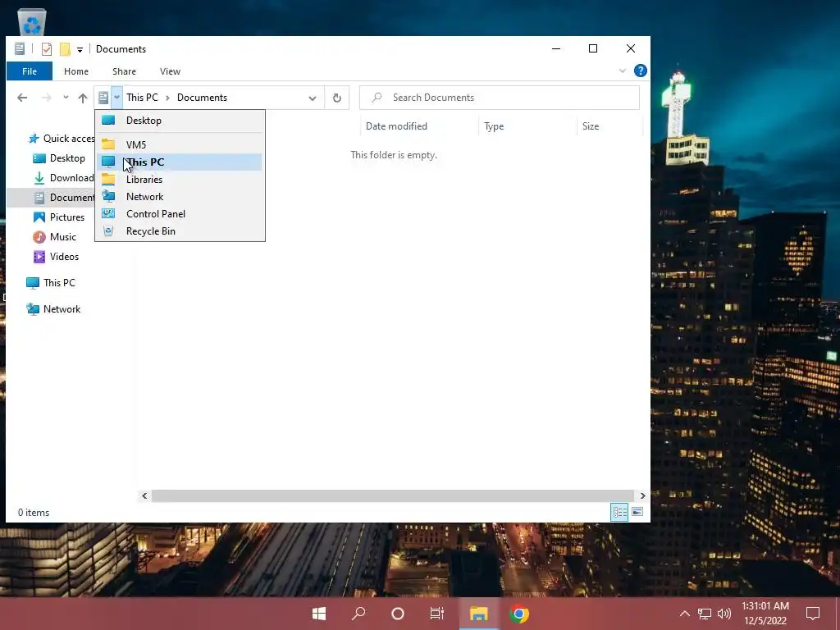Screen dimensions: 840x630
Task: Show hidden system tray icons
Action: pos(685,614)
